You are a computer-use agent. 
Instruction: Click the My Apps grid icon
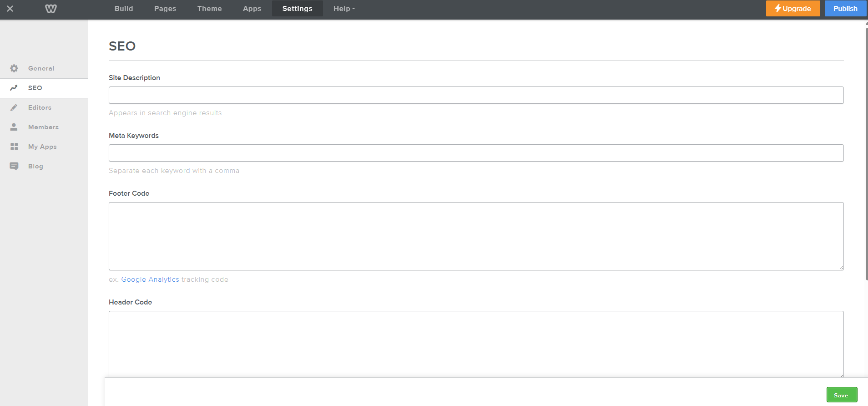tap(14, 147)
